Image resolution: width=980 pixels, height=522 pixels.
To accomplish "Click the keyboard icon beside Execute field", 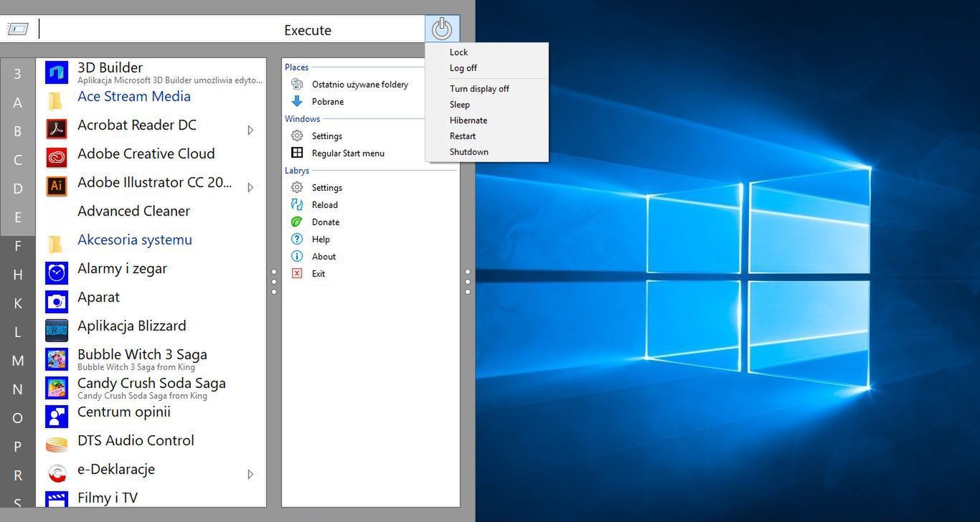I will point(18,29).
